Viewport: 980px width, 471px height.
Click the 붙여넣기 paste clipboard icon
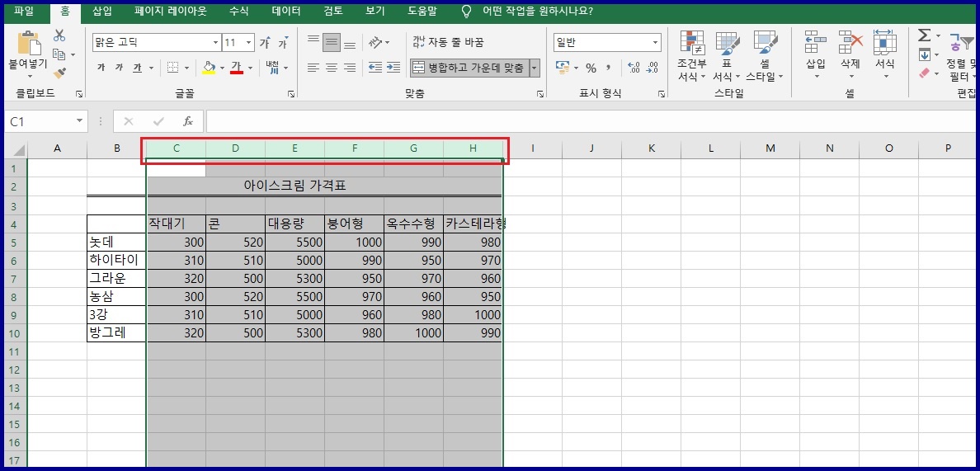(x=29, y=42)
